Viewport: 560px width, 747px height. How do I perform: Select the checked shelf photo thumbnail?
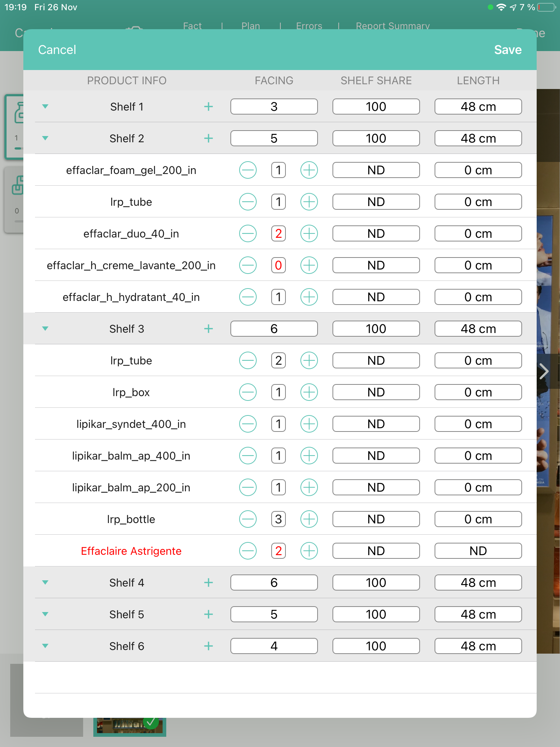[x=130, y=726]
